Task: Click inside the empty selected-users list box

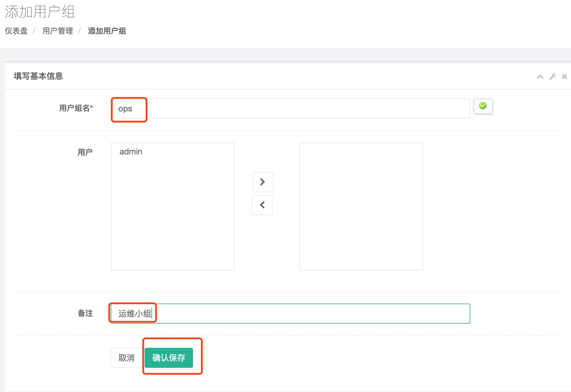Action: tap(361, 206)
